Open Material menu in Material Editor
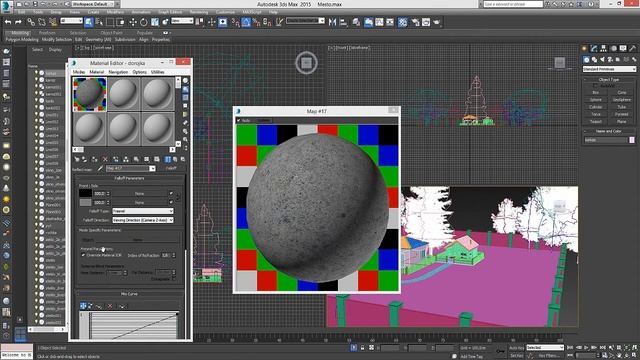The width and height of the screenshot is (640, 360). tap(97, 72)
